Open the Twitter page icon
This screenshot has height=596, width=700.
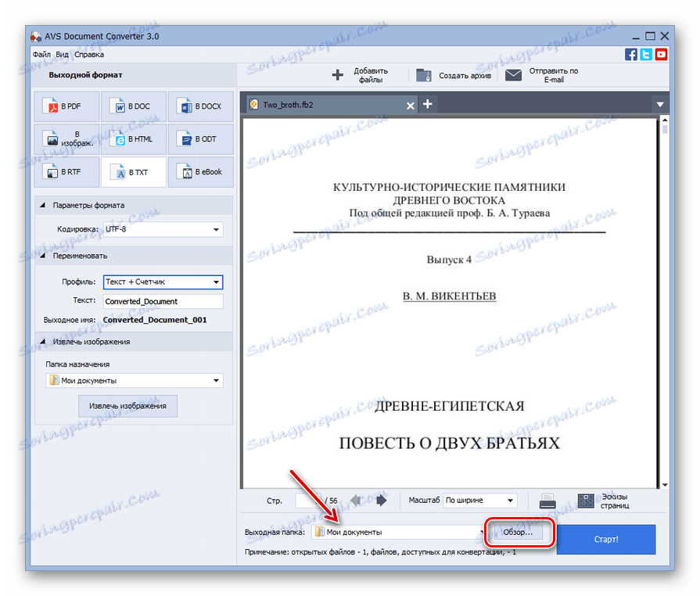(x=646, y=55)
